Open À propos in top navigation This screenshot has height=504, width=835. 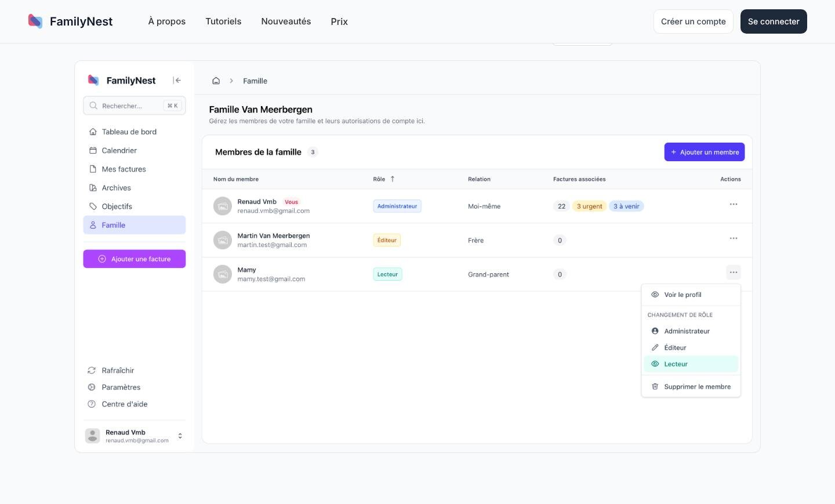point(167,21)
